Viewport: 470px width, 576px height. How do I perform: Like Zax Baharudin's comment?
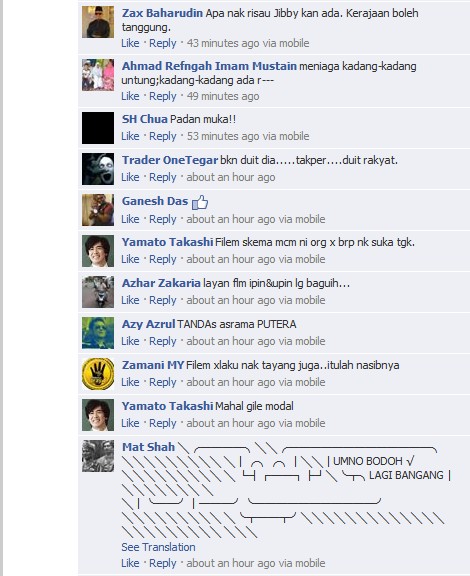pos(130,43)
